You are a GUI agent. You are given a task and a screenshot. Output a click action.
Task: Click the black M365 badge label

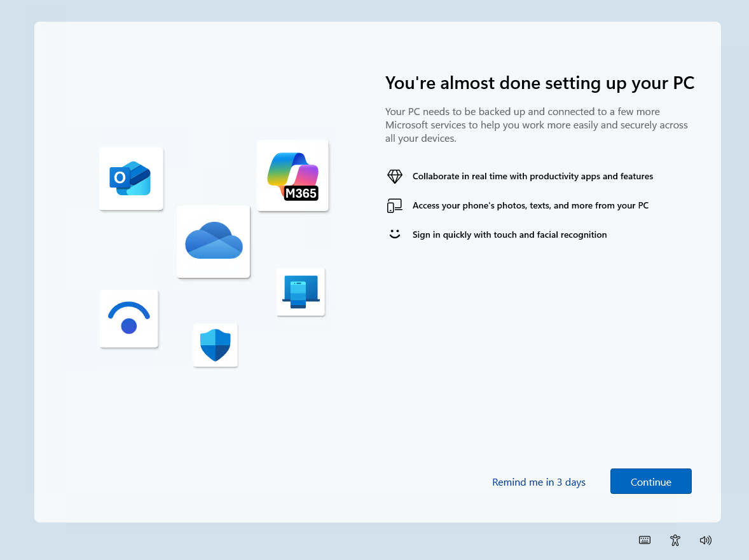[x=301, y=193]
